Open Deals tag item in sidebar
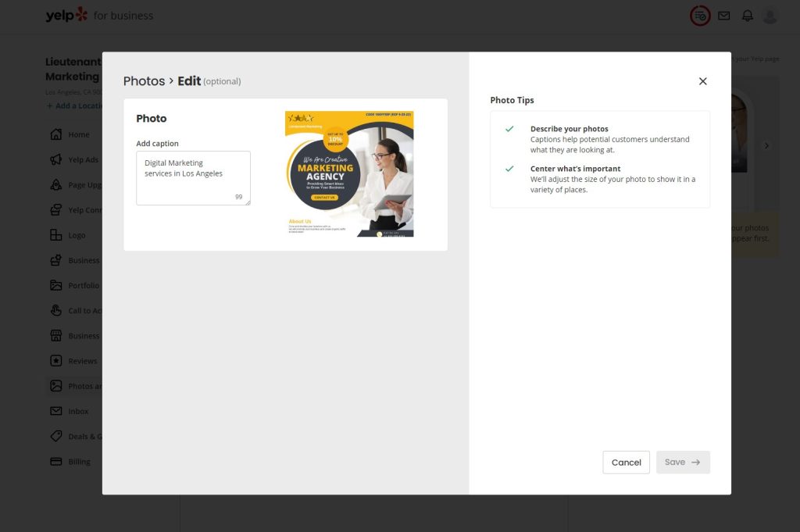Viewport: 800px width, 532px height. [55, 437]
